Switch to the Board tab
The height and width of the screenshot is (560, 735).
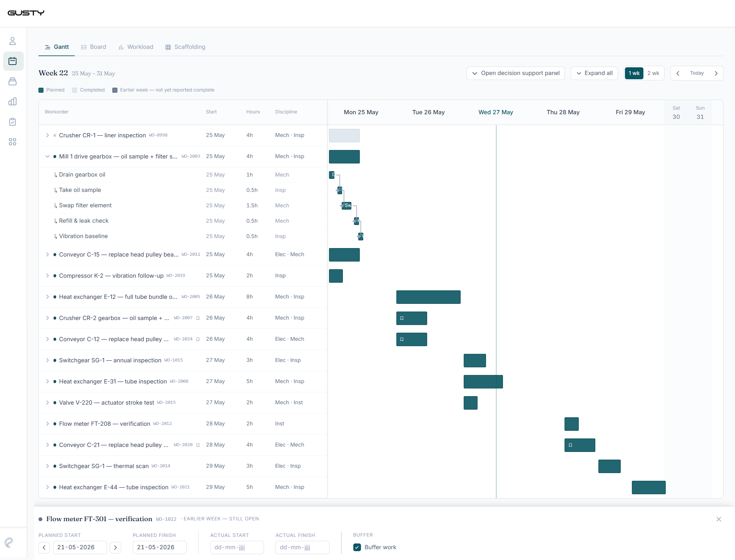(94, 47)
